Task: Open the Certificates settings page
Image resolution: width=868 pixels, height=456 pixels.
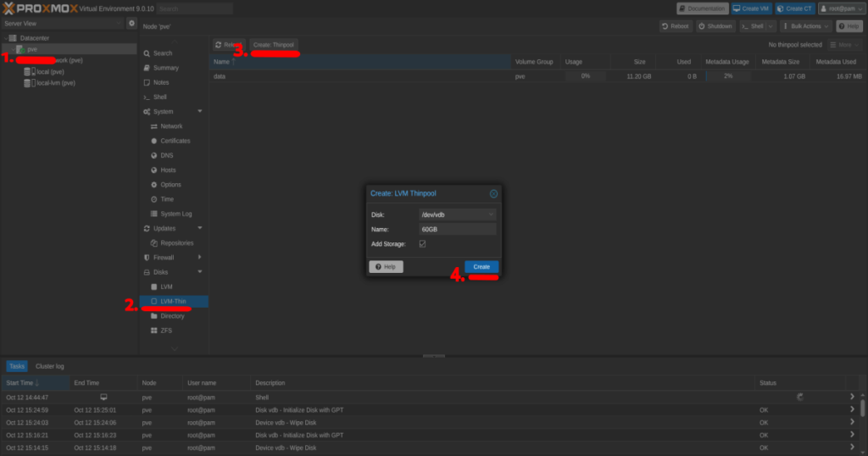Action: point(175,141)
